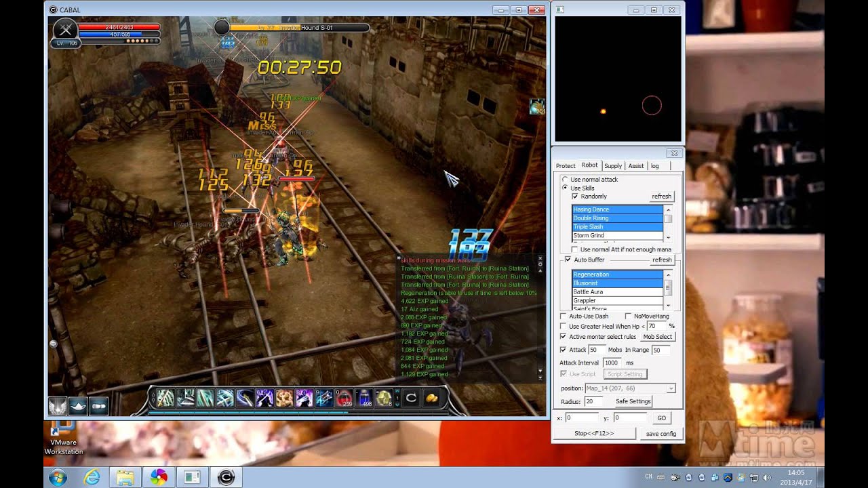The width and height of the screenshot is (868, 488).
Task: Enable Use normal Att if not enough mana
Action: [x=575, y=249]
